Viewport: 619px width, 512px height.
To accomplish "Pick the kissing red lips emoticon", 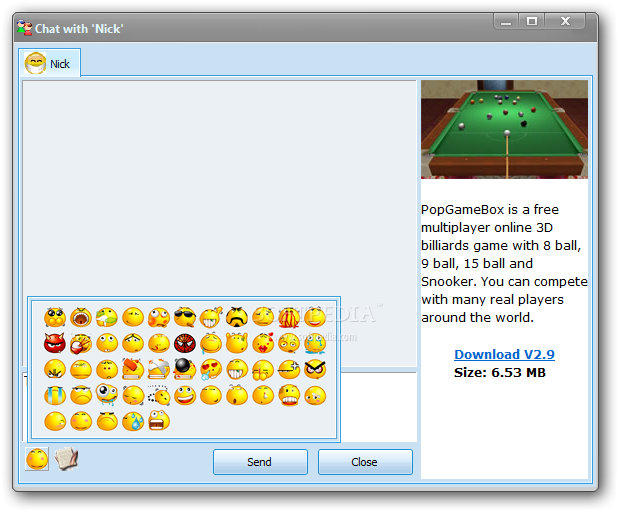I will (x=263, y=343).
